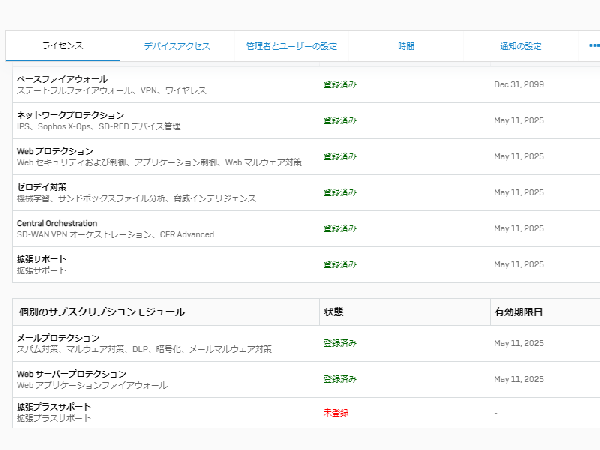Click the red 未登録 status
The image size is (600, 450).
336,412
